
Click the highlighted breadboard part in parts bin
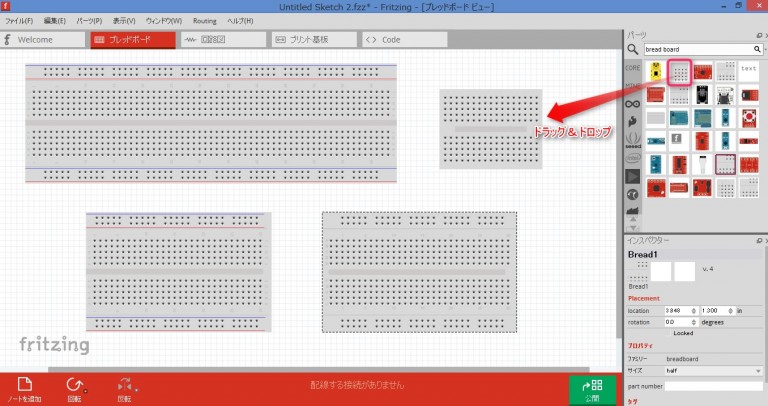coord(680,72)
